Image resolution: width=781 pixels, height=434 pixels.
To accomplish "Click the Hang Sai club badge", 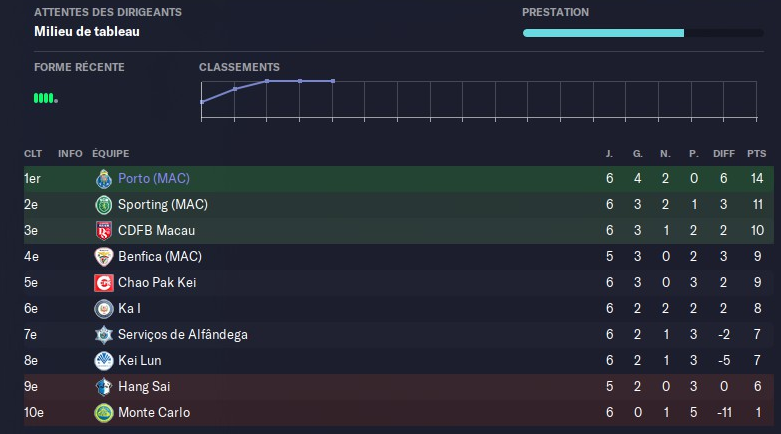I will (x=103, y=387).
